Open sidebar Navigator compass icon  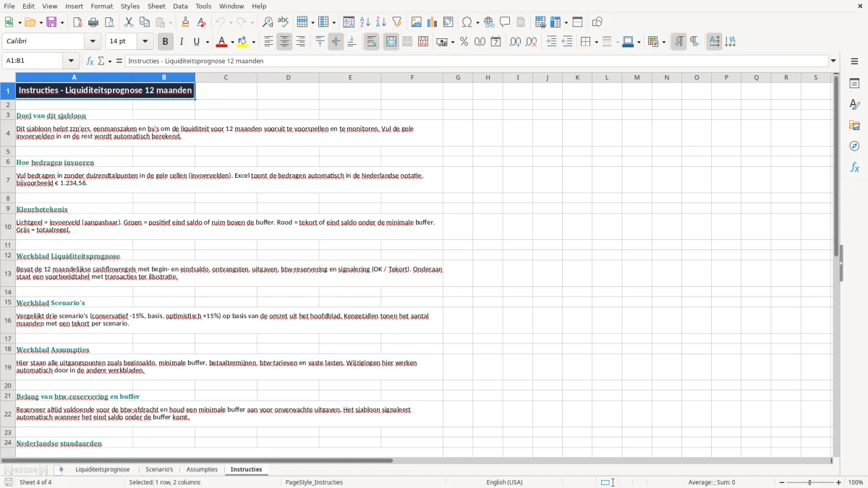point(854,146)
